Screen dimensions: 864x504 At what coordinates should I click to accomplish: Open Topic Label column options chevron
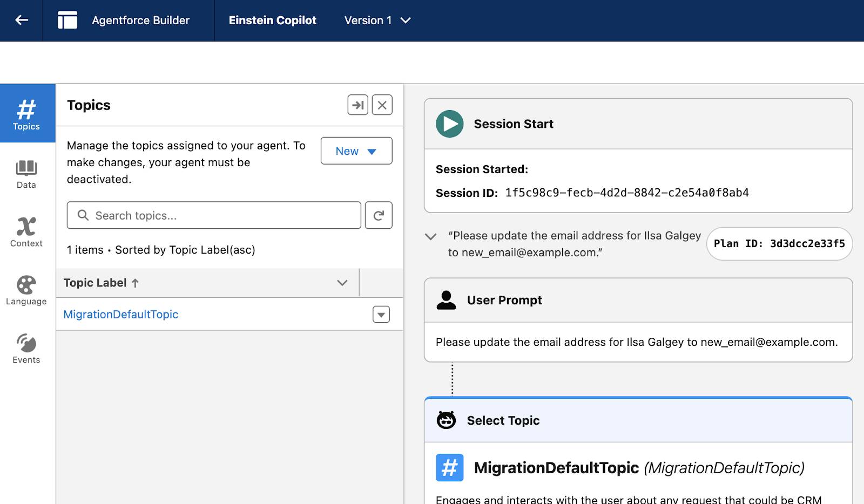[x=342, y=283]
